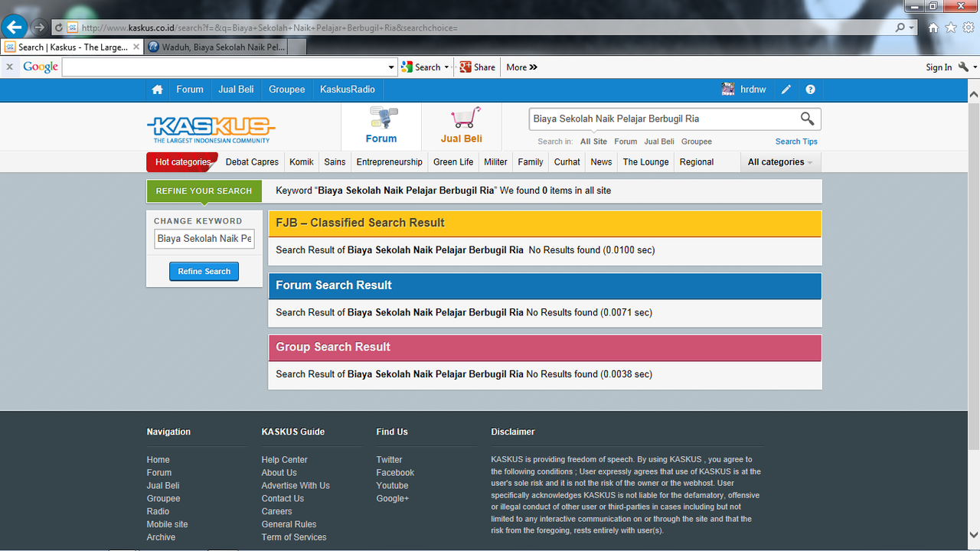The width and height of the screenshot is (980, 551).
Task: Open the Entrepreneurship category
Action: [x=390, y=162]
